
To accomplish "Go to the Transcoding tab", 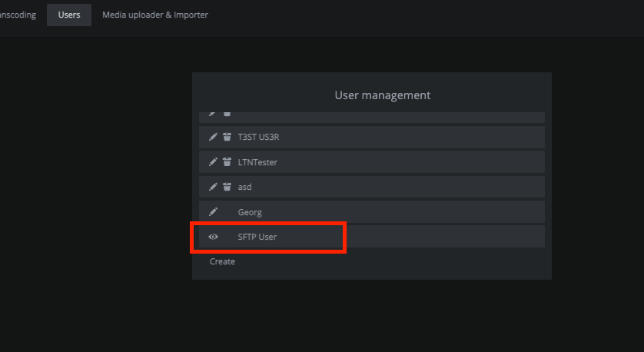I will pyautogui.click(x=18, y=15).
